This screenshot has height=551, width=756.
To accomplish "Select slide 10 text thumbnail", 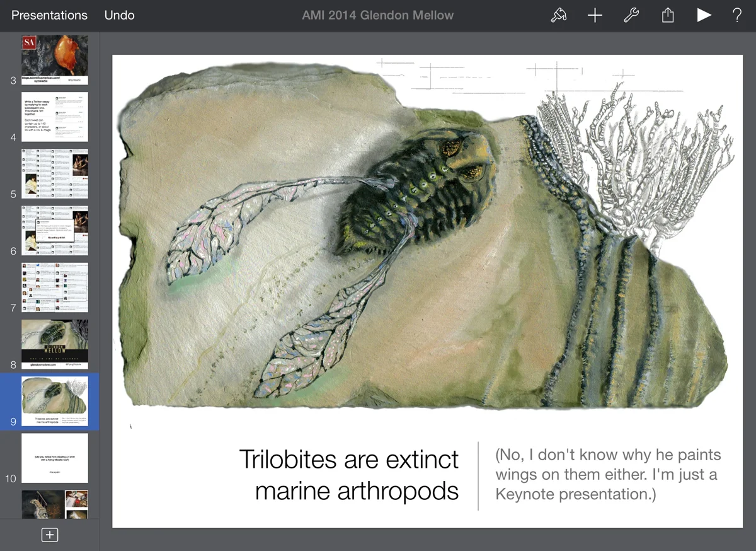I will 55,458.
